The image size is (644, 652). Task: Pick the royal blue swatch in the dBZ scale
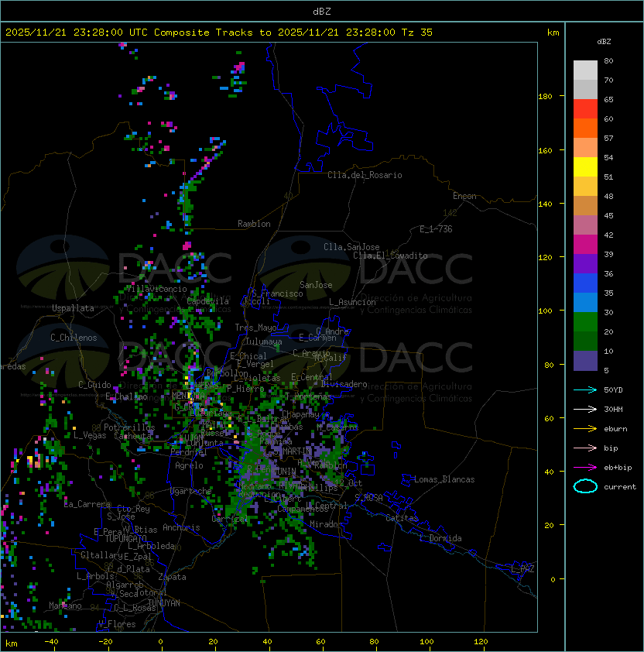(x=585, y=283)
